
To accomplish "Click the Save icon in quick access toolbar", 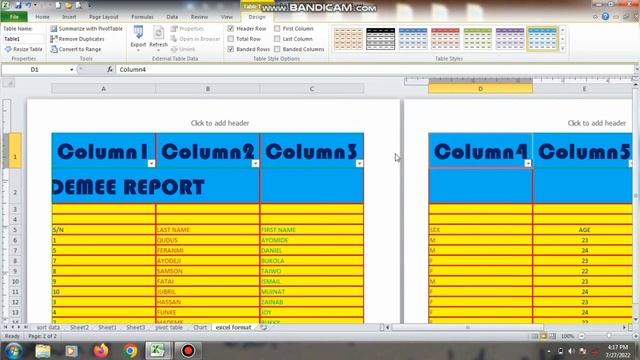I will (x=18, y=5).
